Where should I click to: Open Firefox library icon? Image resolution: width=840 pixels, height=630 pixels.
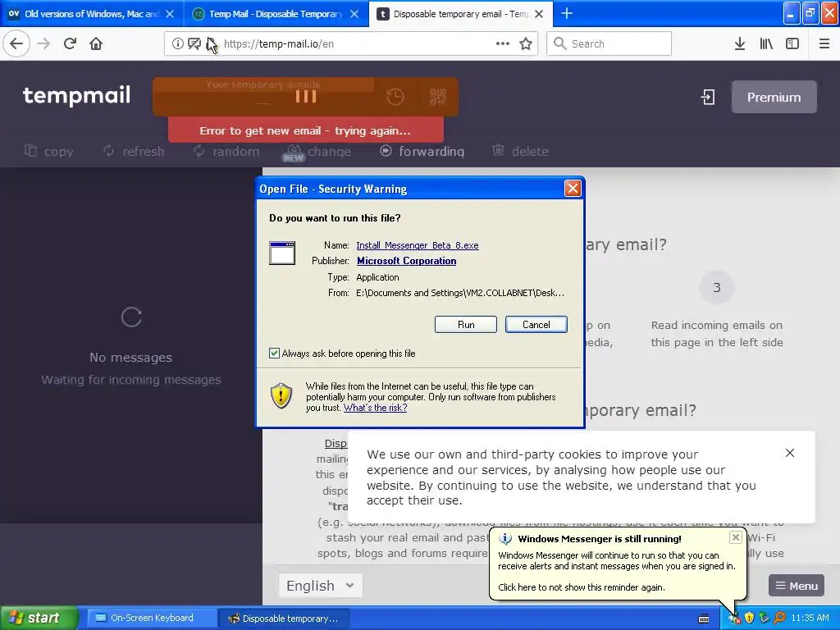766,43
